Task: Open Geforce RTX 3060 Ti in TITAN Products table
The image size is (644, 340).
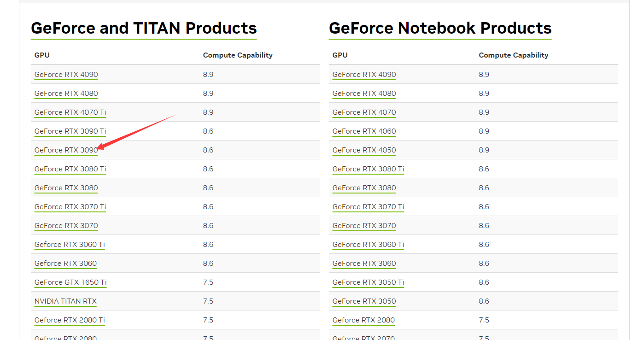Action: [70, 245]
